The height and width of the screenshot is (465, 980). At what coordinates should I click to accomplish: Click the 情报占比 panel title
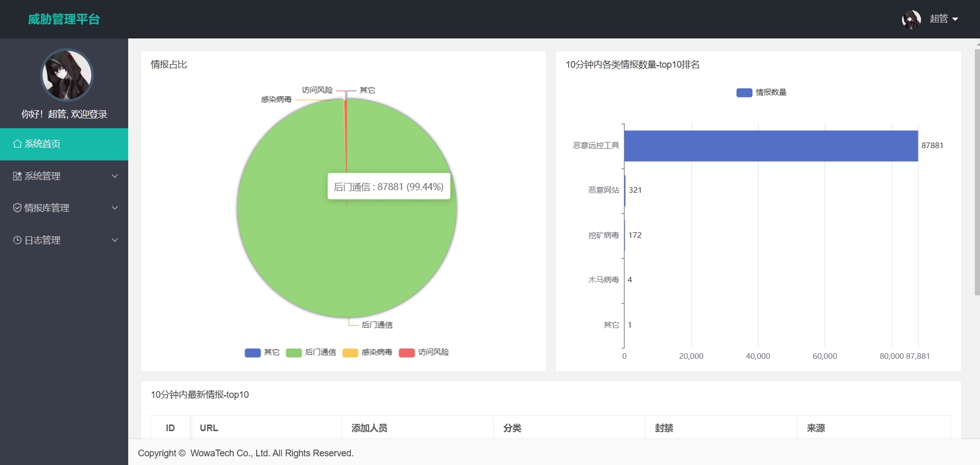point(169,65)
